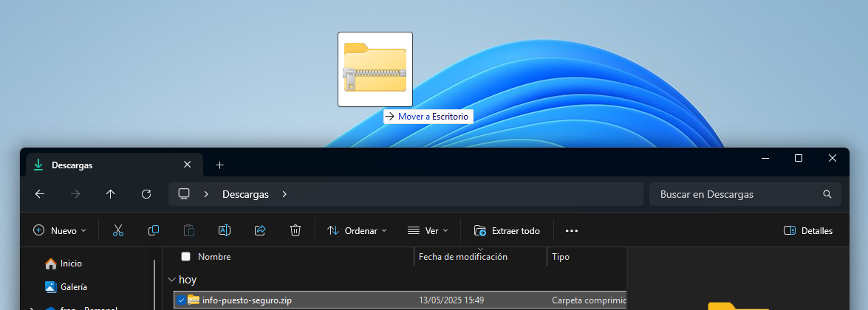The width and height of the screenshot is (868, 310).
Task: Refresh the Descargas folder
Action: point(146,194)
